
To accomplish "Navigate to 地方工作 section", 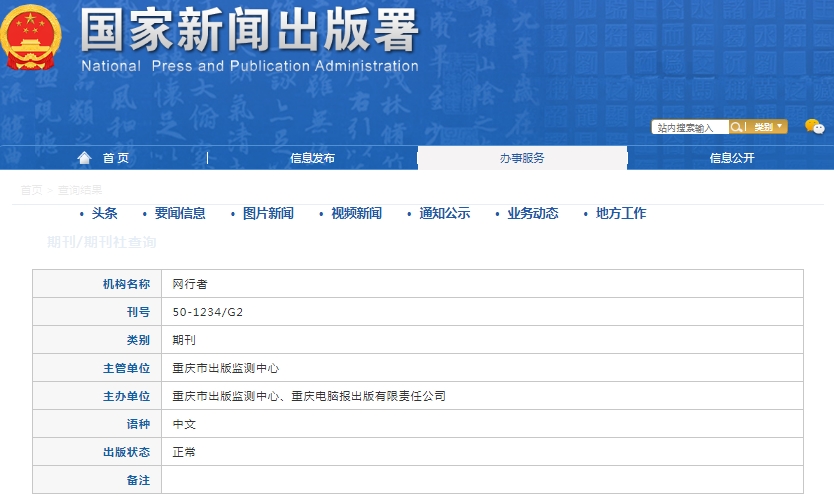I will [620, 213].
